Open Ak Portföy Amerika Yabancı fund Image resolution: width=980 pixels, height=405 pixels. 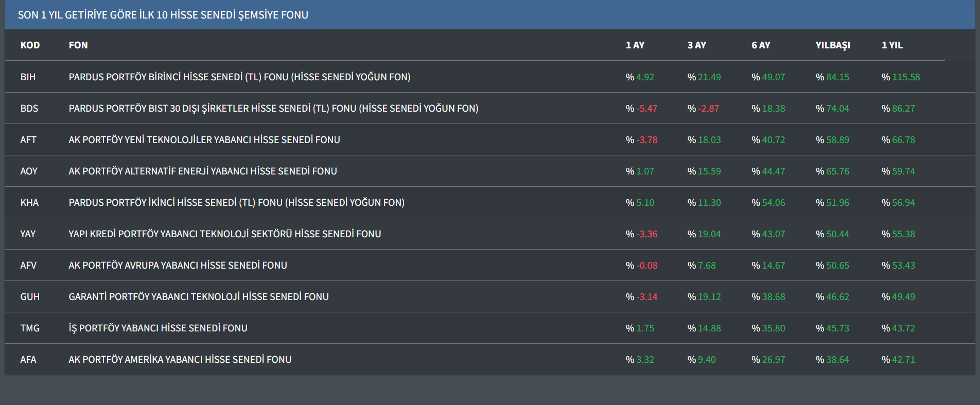pos(180,360)
